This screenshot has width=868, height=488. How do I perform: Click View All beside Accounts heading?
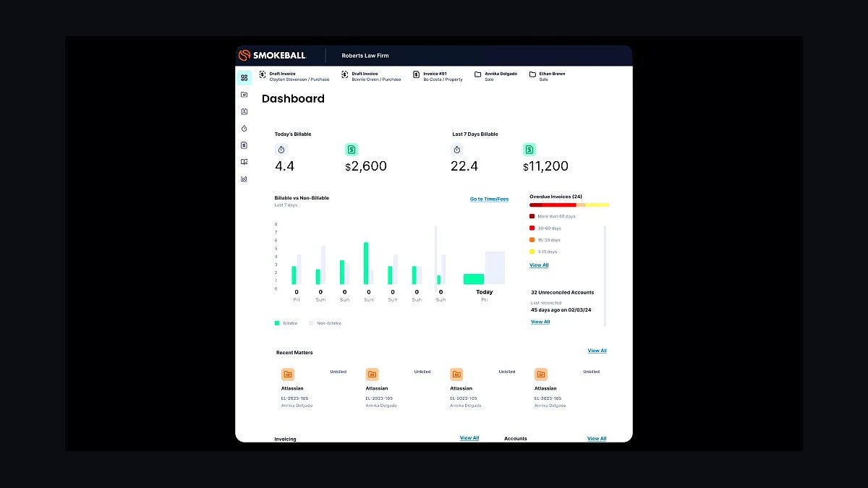(x=597, y=438)
